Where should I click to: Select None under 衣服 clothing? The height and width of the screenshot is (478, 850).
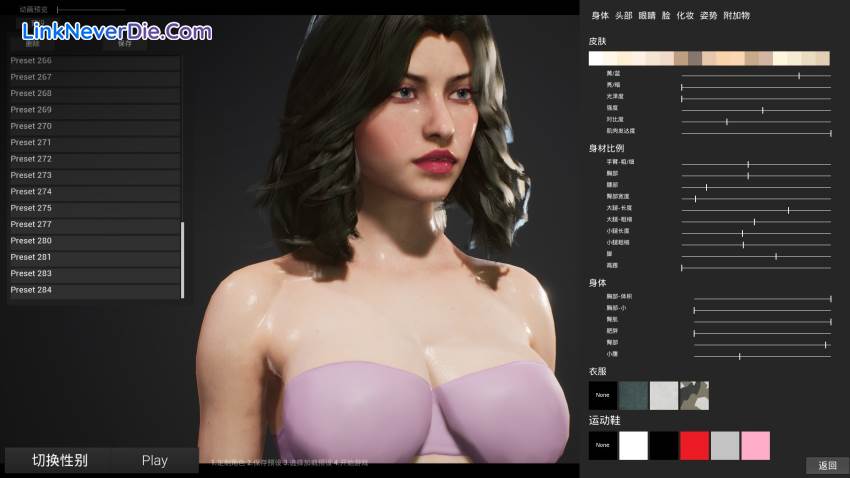pyautogui.click(x=603, y=395)
